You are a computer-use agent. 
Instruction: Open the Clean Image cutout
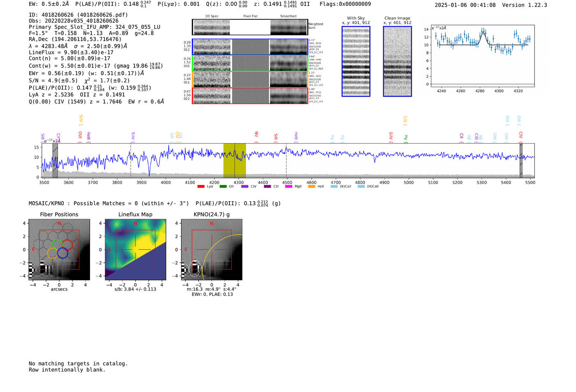pos(397,61)
